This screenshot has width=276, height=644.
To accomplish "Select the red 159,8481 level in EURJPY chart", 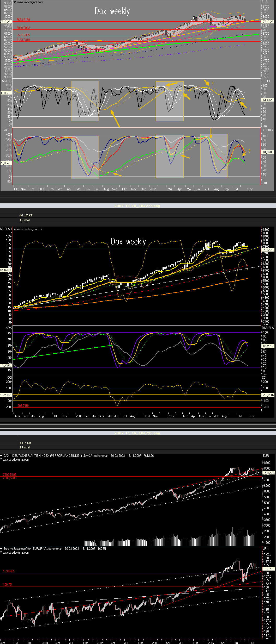I will (x=9, y=571).
